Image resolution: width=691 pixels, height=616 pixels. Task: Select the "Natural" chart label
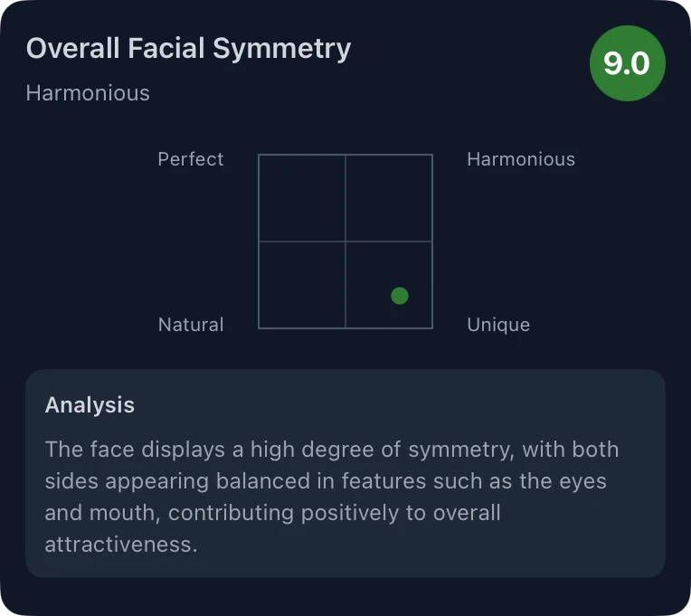point(191,325)
